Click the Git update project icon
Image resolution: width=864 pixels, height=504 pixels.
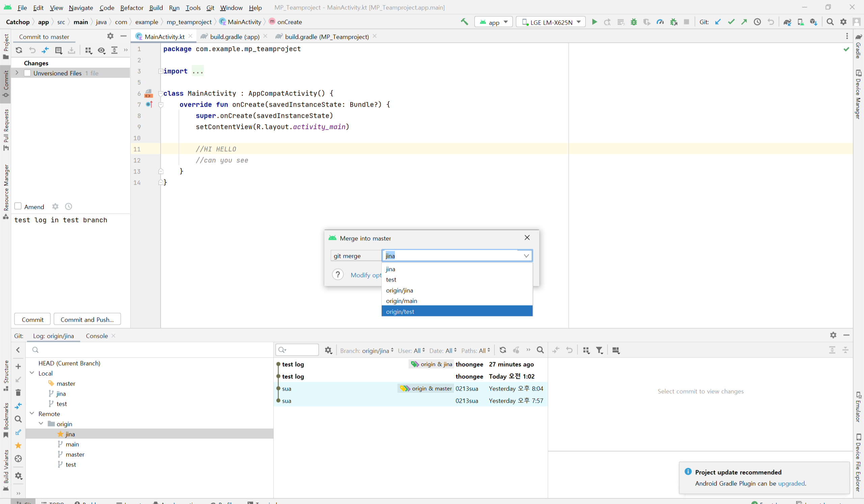(x=718, y=22)
